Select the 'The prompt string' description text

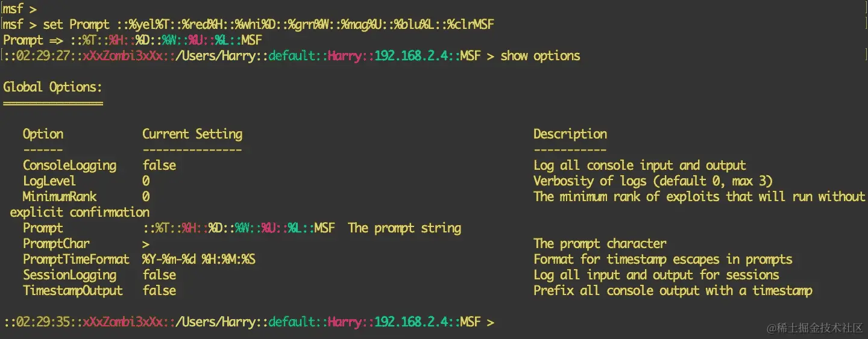tap(404, 228)
